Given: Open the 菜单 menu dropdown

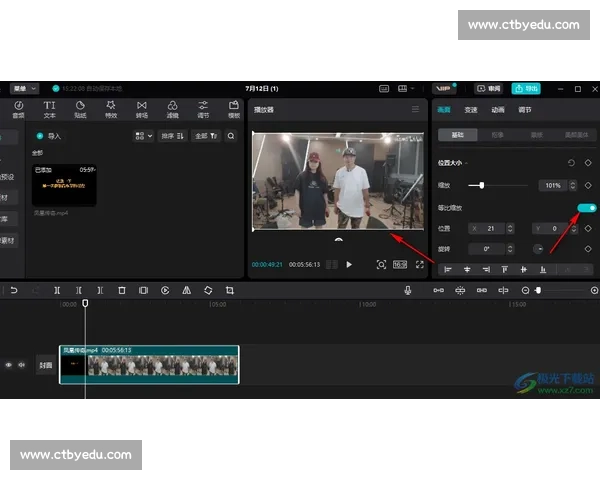Looking at the screenshot, I should (24, 88).
